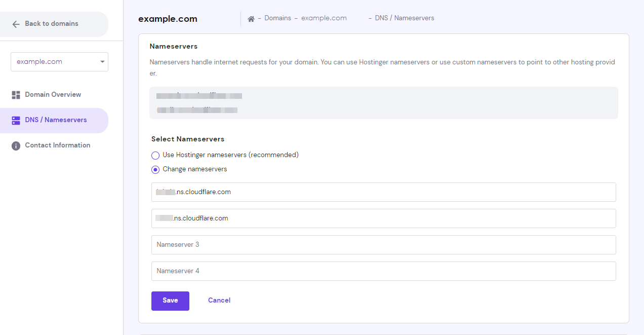Click the DNS / Nameservers server icon
Image resolution: width=644 pixels, height=335 pixels.
[x=16, y=120]
